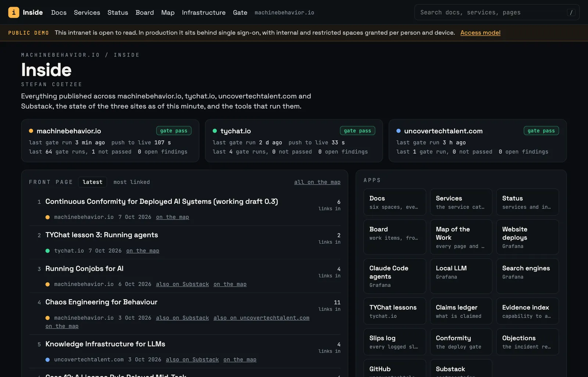This screenshot has height=377, width=588.
Task: Click also on Substack under Running Conjobs
Action: tap(182, 284)
